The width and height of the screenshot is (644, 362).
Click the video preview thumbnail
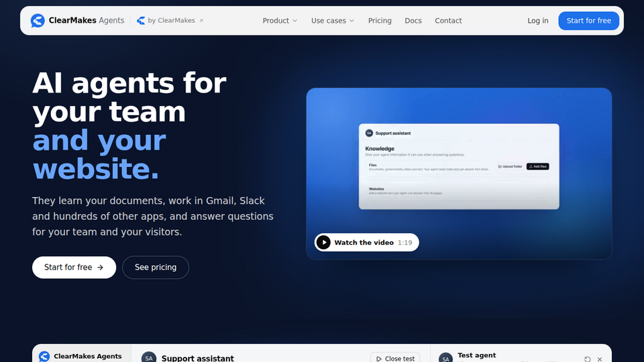point(459,174)
